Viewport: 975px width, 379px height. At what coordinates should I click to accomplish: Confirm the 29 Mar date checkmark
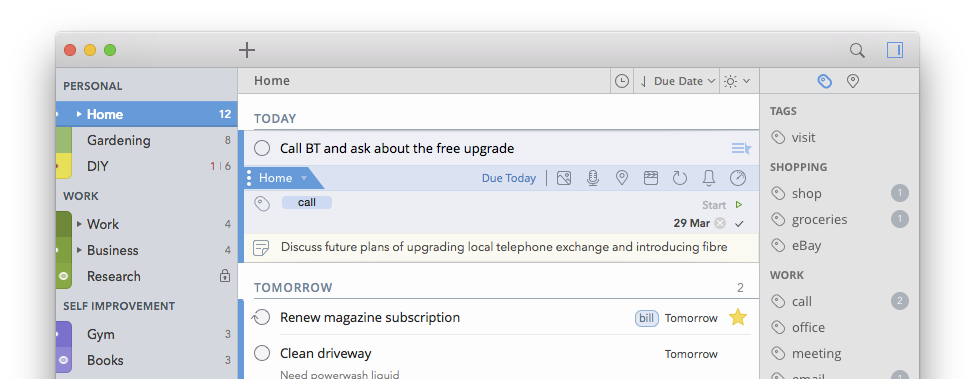point(739,223)
